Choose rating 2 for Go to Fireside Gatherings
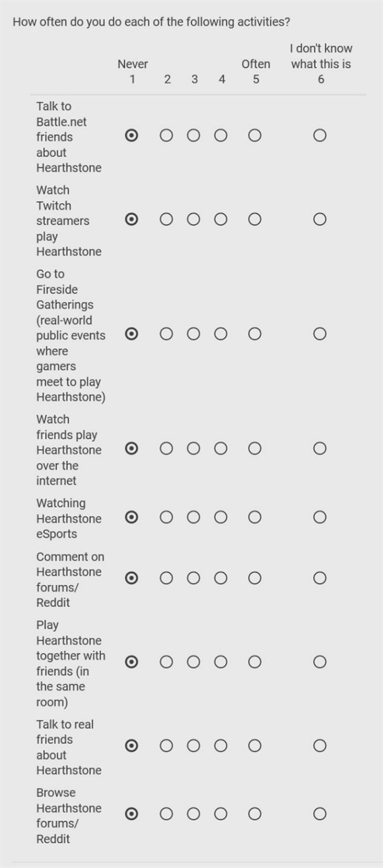383x868 pixels. tap(166, 334)
